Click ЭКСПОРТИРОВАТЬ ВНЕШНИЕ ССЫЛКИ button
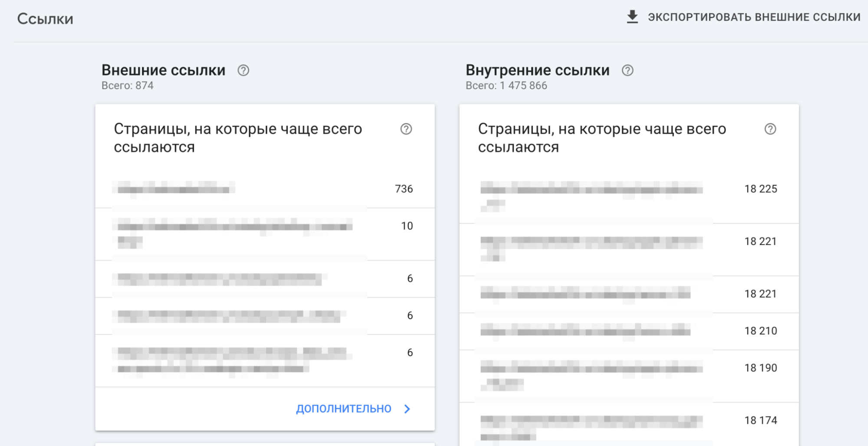 click(x=743, y=17)
